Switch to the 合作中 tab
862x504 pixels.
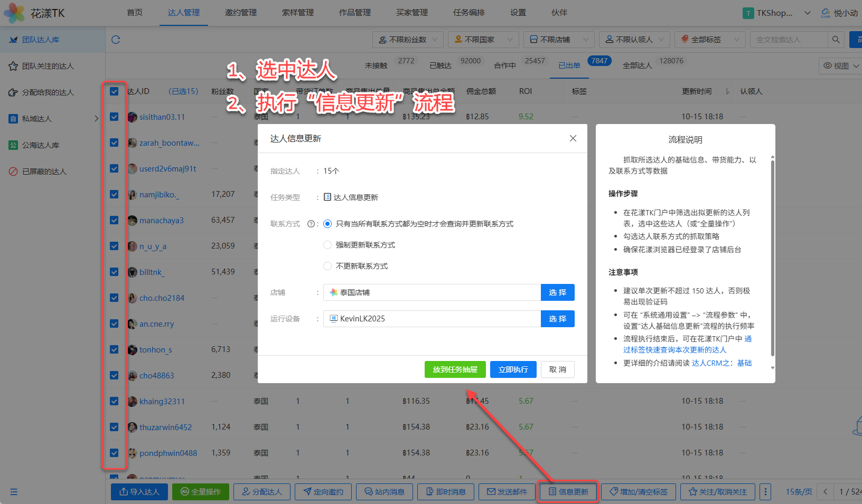pyautogui.click(x=504, y=65)
